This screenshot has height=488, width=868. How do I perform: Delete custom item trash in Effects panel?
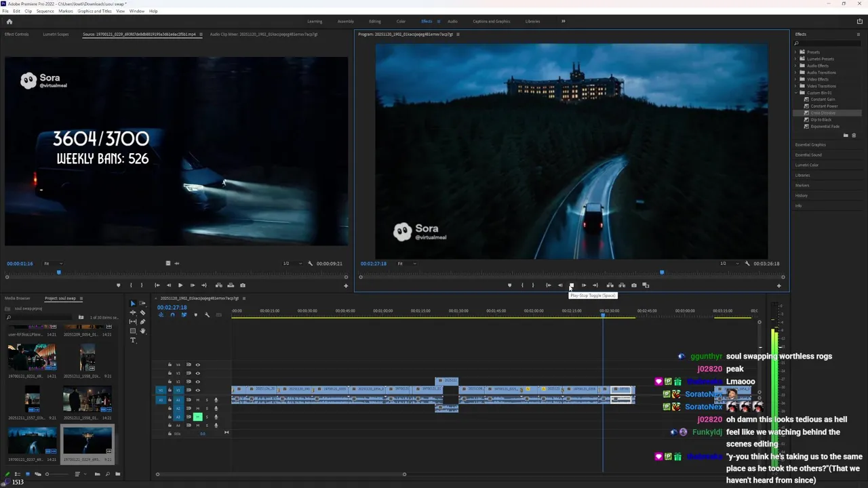click(854, 136)
